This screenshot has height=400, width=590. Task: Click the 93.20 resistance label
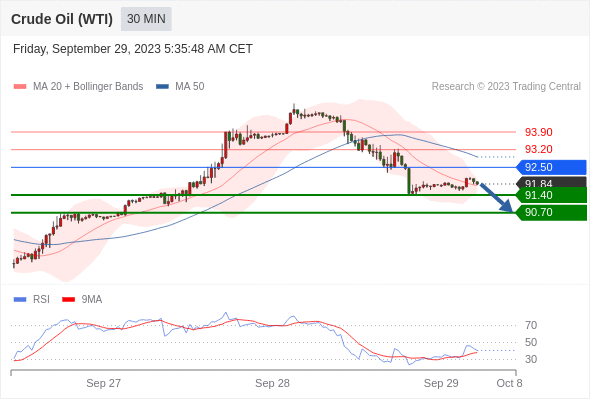tap(538, 149)
